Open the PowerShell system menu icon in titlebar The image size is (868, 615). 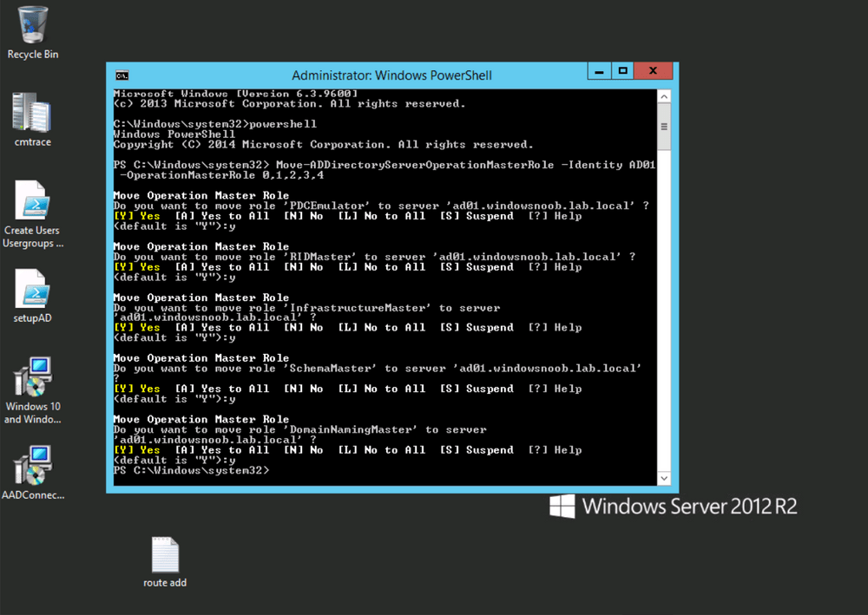[x=122, y=75]
